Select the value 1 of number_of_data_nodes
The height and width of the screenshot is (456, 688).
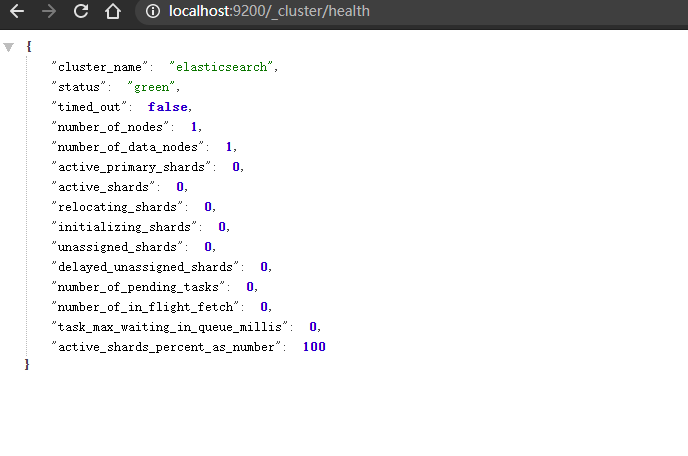point(229,147)
